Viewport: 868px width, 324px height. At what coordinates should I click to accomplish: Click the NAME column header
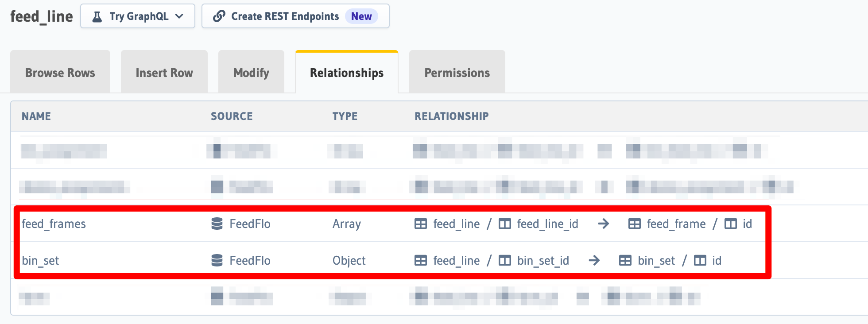(36, 116)
